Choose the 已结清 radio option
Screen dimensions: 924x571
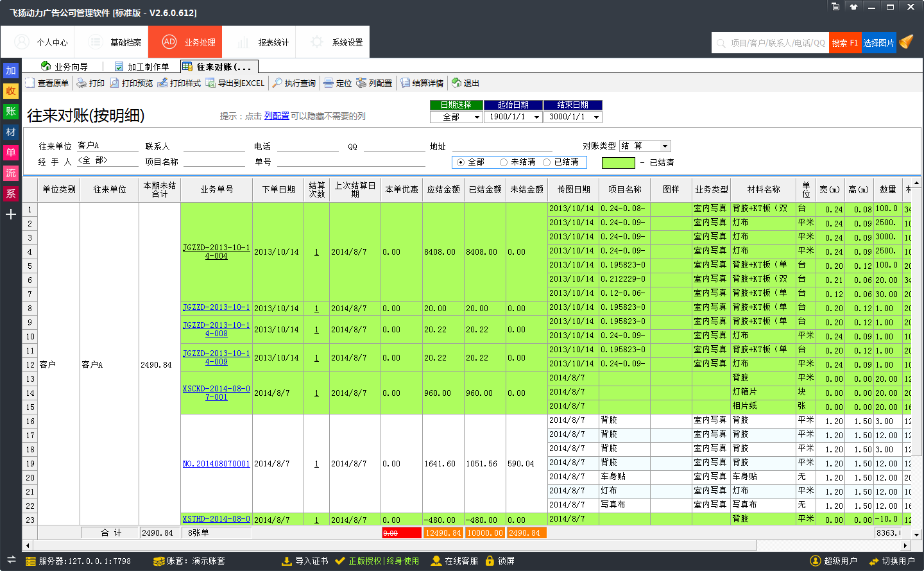click(547, 162)
